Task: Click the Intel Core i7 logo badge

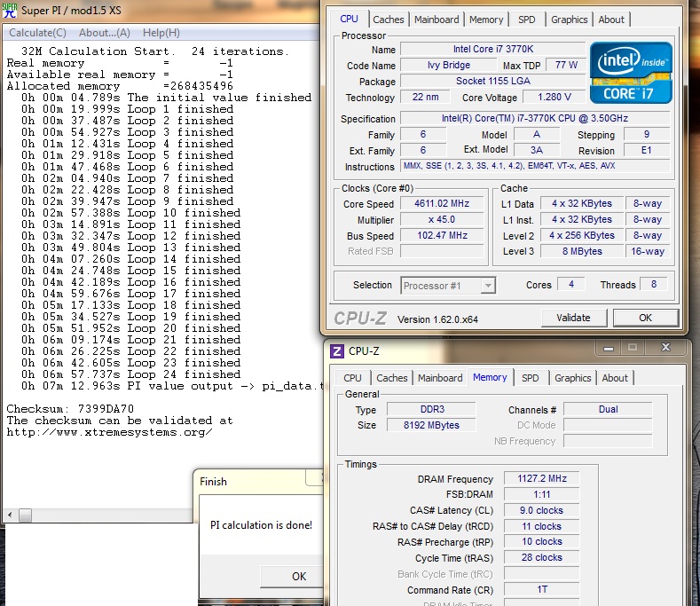Action: [631, 73]
